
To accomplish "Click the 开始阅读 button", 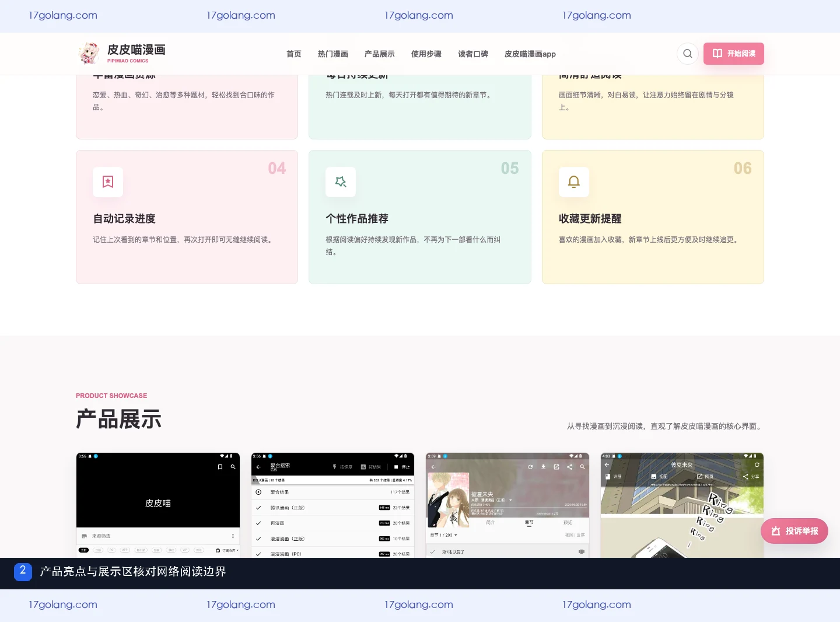I will click(734, 54).
